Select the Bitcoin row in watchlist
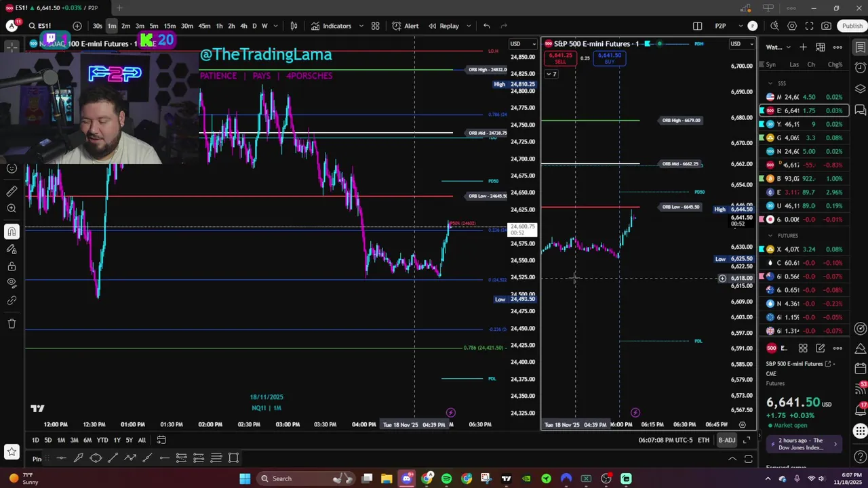Image resolution: width=868 pixels, height=488 pixels. point(804,178)
